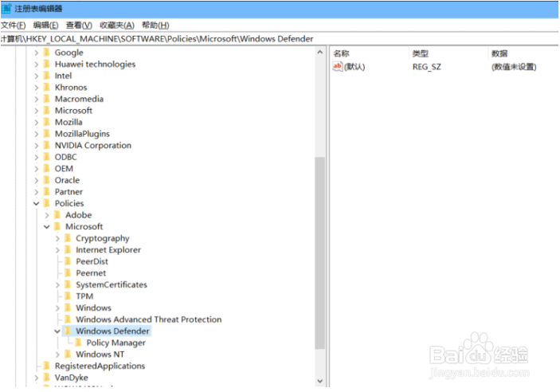Expand the Google key

click(x=36, y=53)
